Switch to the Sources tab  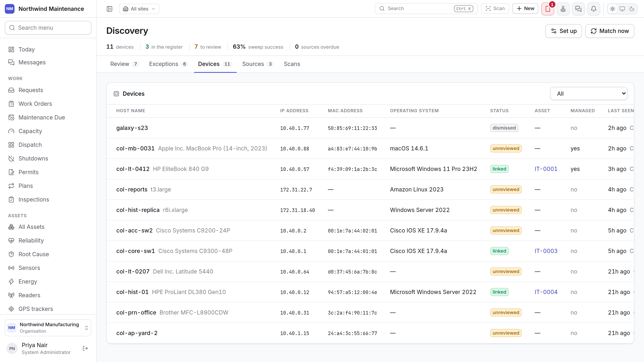coord(258,64)
